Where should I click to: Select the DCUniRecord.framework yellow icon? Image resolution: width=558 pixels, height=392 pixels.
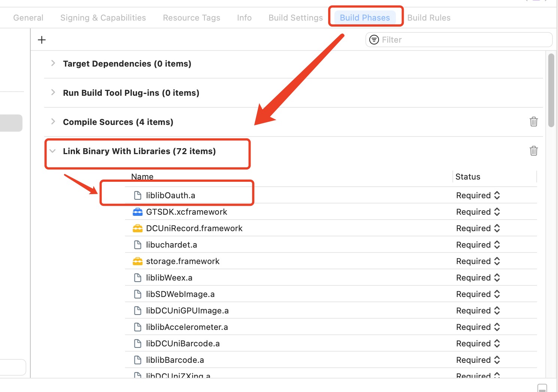click(138, 229)
